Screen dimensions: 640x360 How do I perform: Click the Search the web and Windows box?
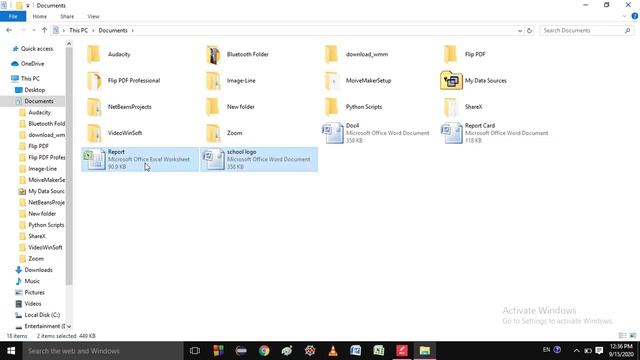[x=103, y=351]
